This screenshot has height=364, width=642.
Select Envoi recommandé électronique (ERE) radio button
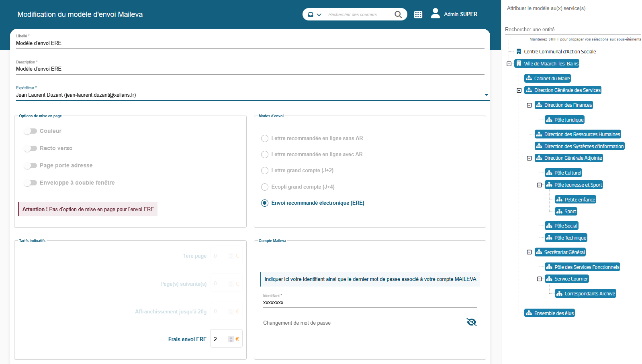coord(265,203)
